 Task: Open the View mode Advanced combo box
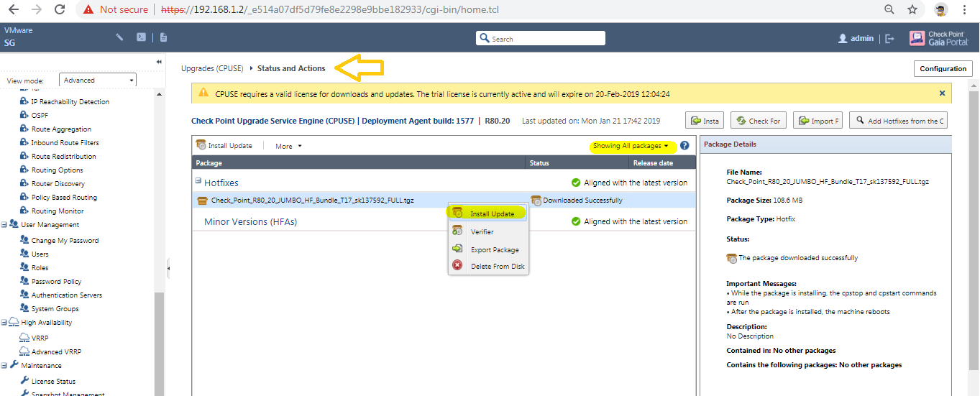tap(97, 80)
